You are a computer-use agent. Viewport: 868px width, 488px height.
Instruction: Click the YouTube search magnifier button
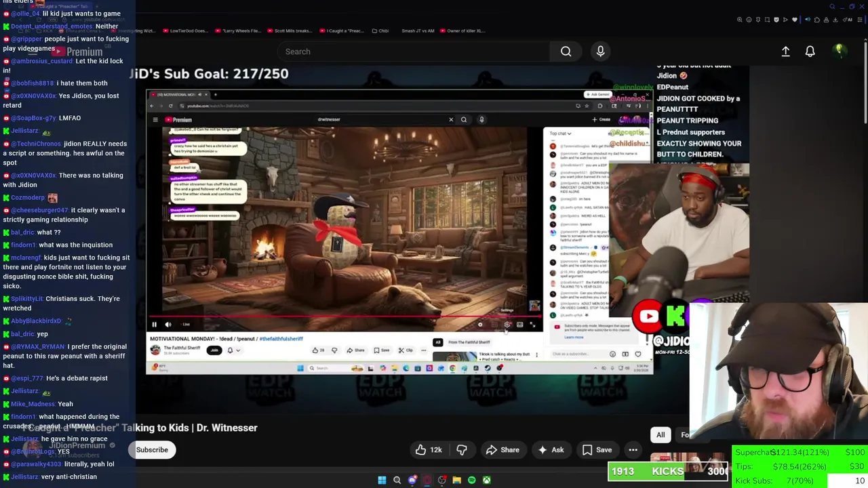point(566,52)
